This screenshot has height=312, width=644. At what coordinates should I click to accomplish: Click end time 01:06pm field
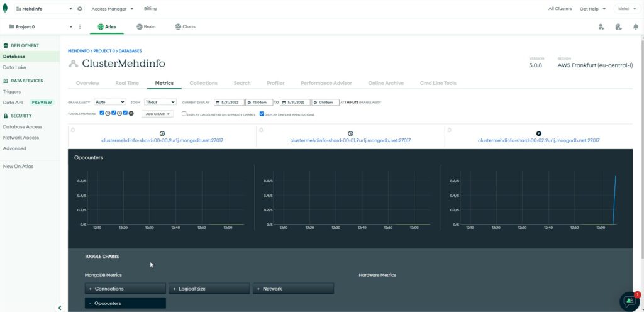tap(325, 103)
